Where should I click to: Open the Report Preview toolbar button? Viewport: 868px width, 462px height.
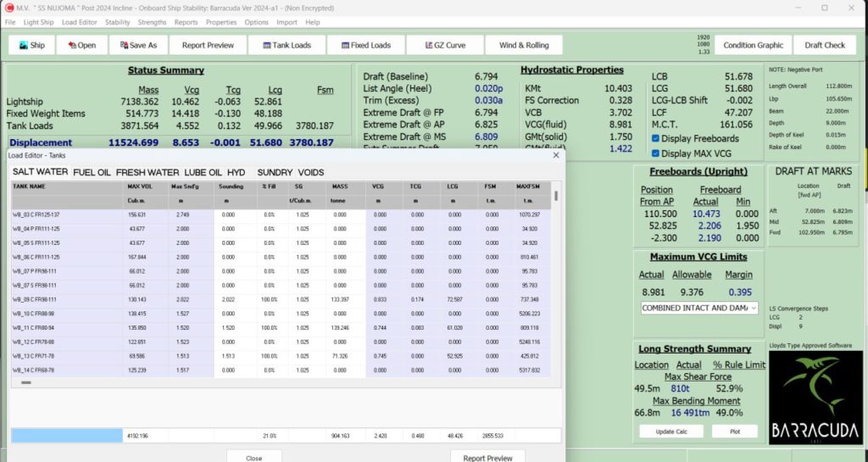[208, 46]
